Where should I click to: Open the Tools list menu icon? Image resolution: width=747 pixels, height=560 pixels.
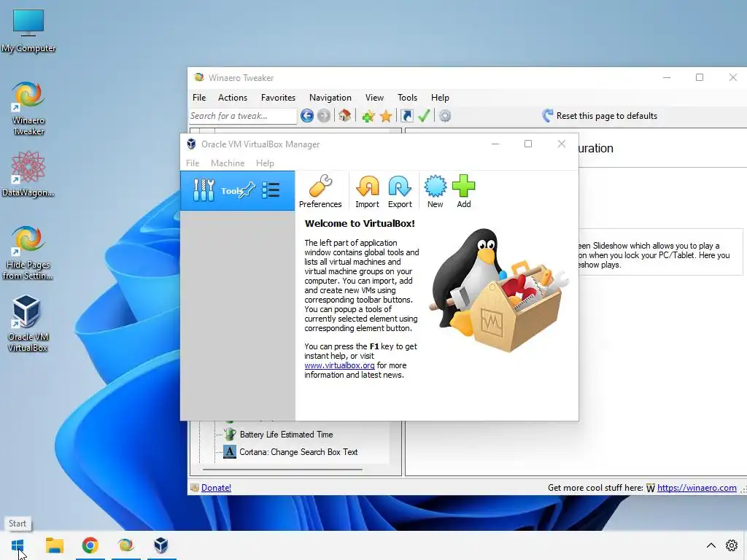coord(271,190)
